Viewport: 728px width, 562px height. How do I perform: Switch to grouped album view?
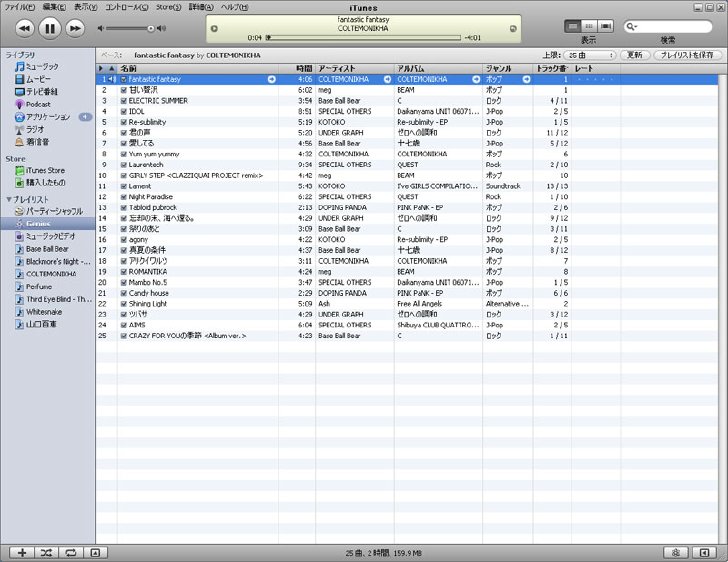tap(589, 26)
